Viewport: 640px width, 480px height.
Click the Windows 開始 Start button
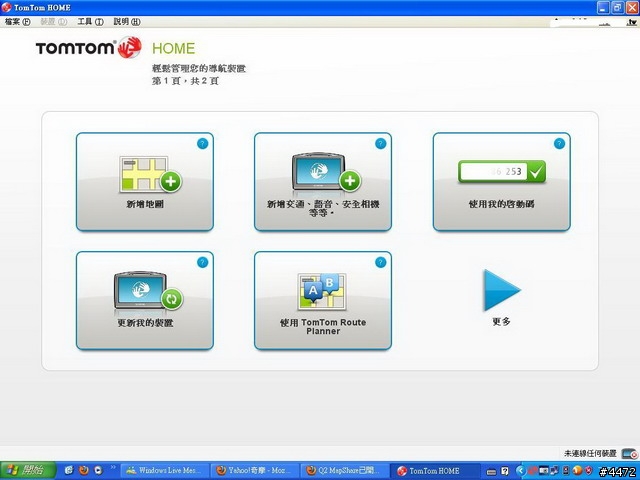28,470
